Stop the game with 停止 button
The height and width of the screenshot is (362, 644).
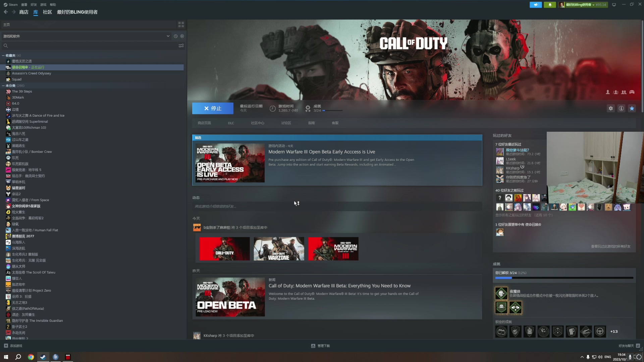coord(213,108)
